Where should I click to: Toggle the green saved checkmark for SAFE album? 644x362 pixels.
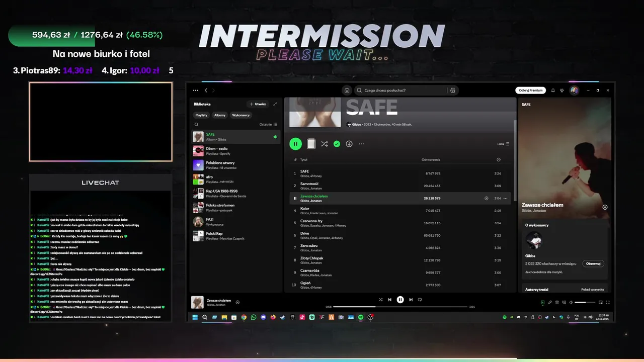pyautogui.click(x=337, y=144)
